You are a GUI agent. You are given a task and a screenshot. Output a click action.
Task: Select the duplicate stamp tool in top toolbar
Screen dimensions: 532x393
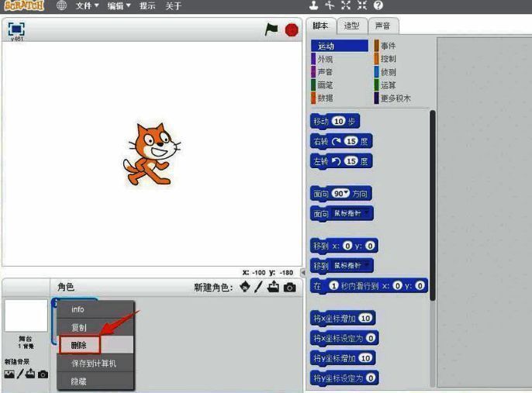pos(314,5)
